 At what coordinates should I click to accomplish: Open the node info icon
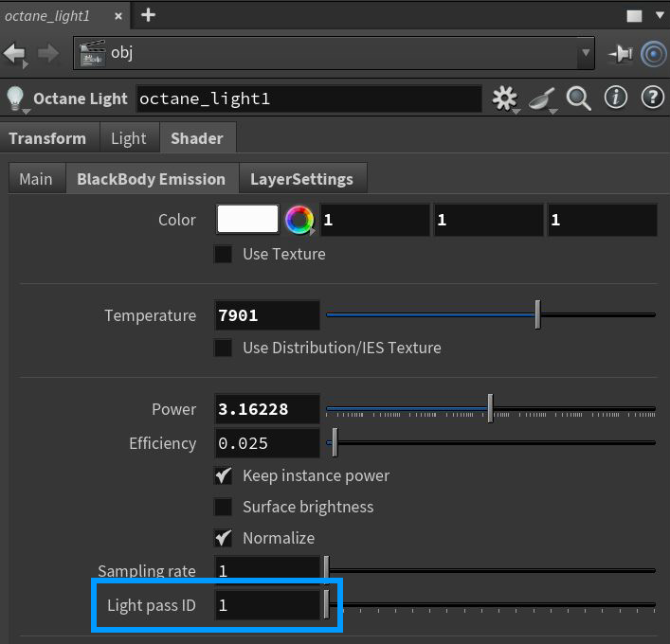point(616,98)
